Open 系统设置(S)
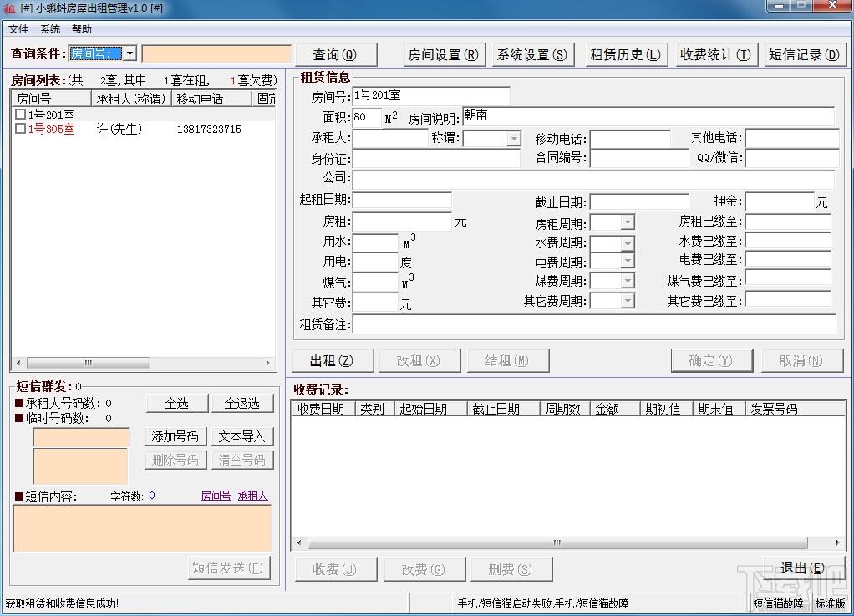The width and height of the screenshot is (854, 616). pos(531,54)
